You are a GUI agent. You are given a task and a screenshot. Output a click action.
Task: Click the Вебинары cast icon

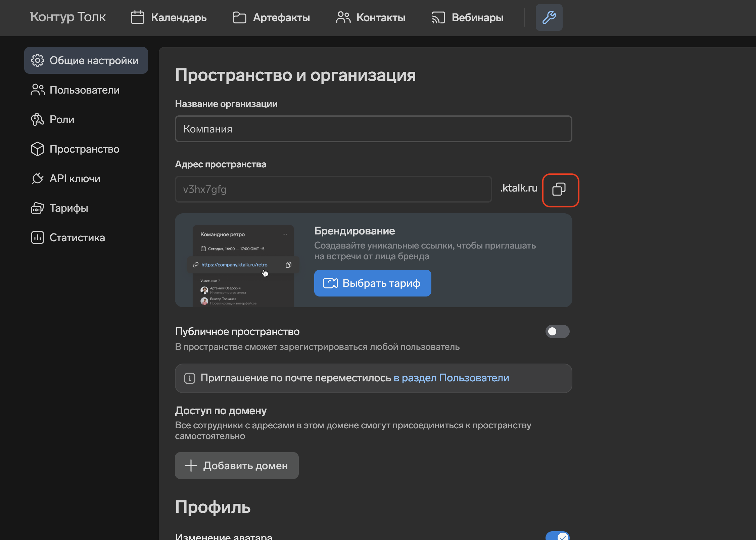(438, 17)
